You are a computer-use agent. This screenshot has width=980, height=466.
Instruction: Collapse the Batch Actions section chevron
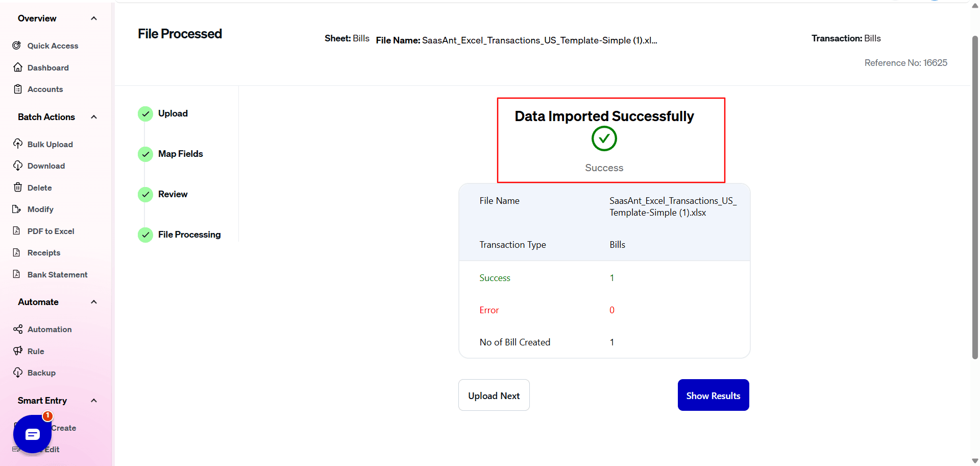(x=94, y=117)
